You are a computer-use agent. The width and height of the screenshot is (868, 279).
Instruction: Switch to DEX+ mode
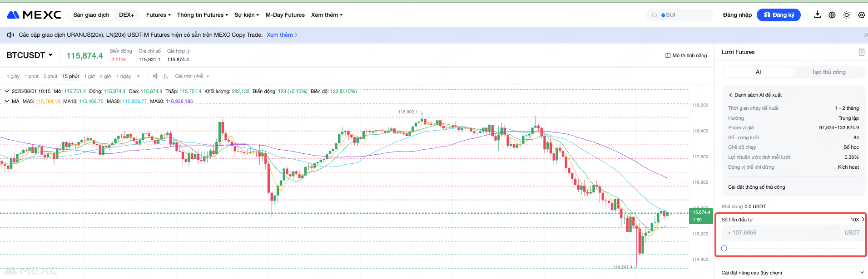(x=126, y=15)
